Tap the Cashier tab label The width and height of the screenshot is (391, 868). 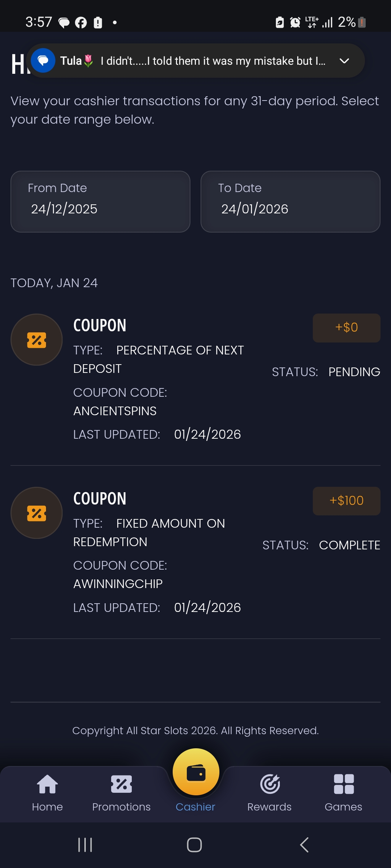point(195,807)
